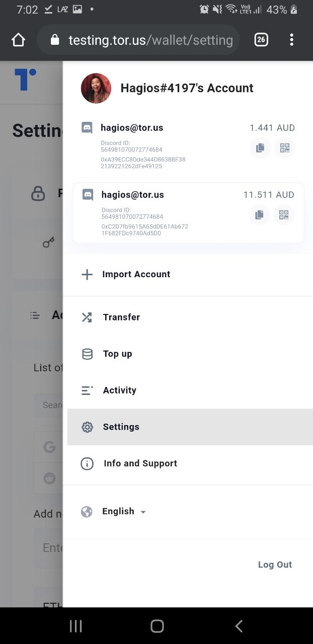
Task: Select the Settings menu item
Action: point(121,427)
